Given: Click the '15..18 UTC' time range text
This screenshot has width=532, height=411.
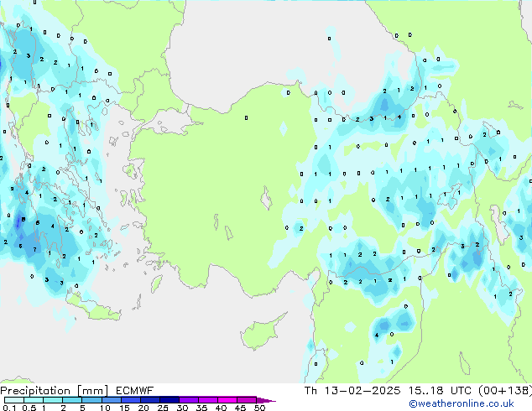Looking at the screenshot, I should pyautogui.click(x=440, y=391).
